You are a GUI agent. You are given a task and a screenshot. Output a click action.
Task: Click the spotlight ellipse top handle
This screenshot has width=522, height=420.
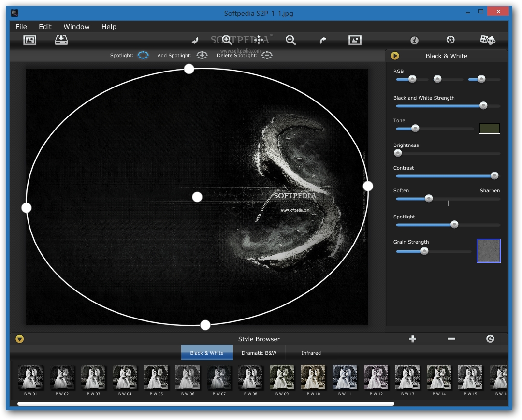[x=189, y=69]
